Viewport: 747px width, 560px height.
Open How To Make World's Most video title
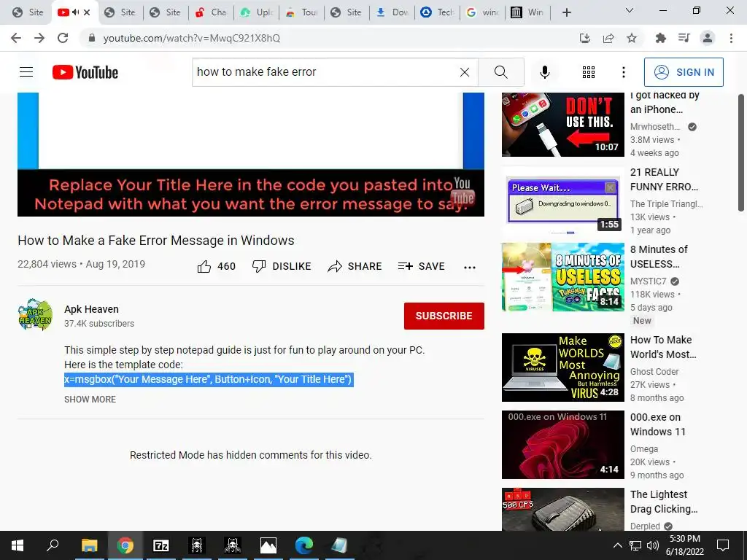point(663,347)
